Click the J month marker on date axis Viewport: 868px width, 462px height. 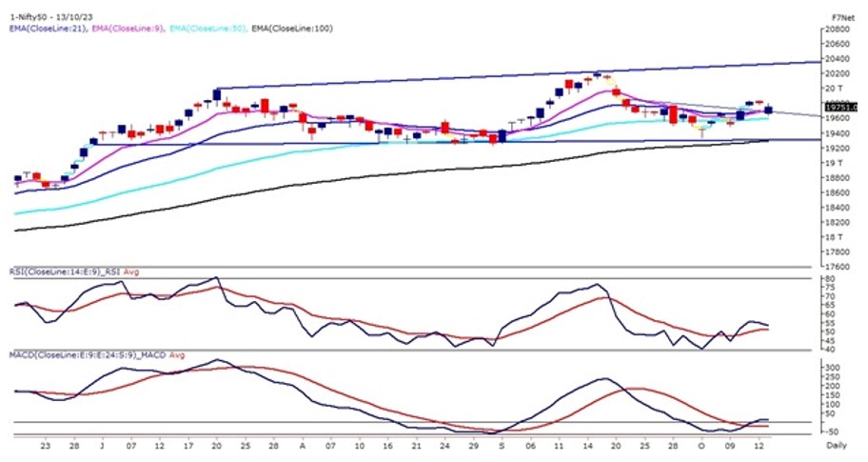(x=101, y=445)
